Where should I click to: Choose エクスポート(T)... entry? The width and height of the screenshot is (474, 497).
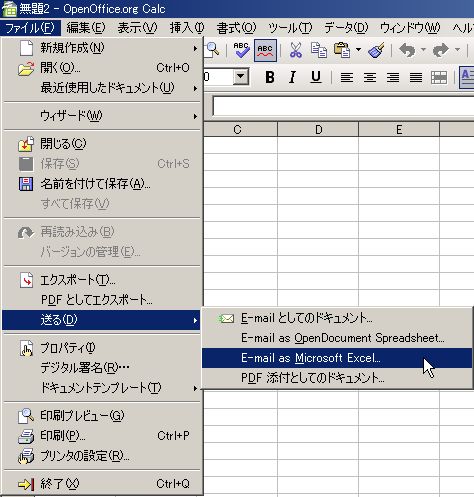101,280
